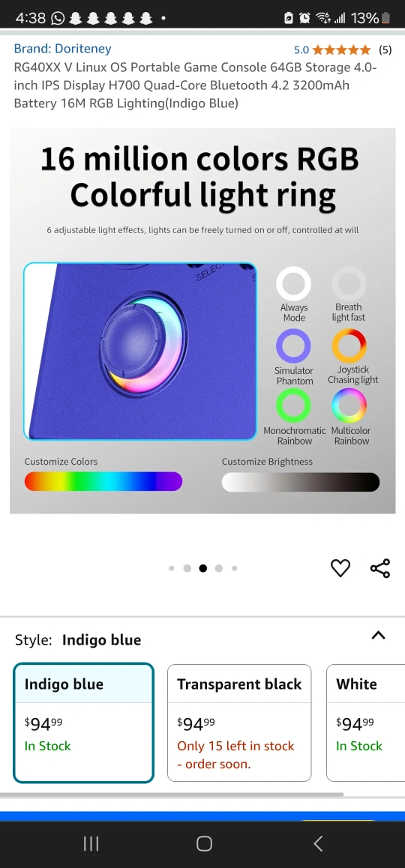Open the 5 reviews count link
Viewport: 405px width, 868px height.
tap(385, 50)
